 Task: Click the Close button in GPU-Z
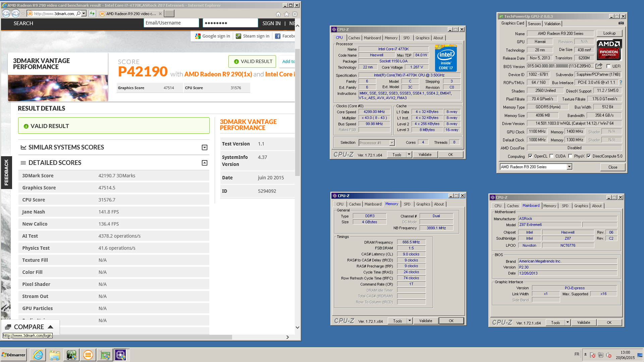click(x=612, y=167)
